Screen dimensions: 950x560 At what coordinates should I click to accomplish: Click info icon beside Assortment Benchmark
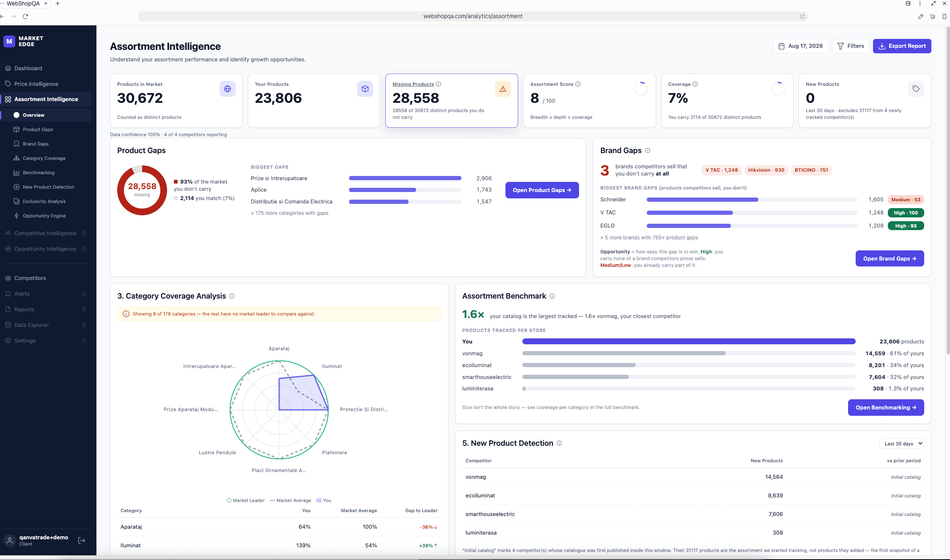point(552,296)
